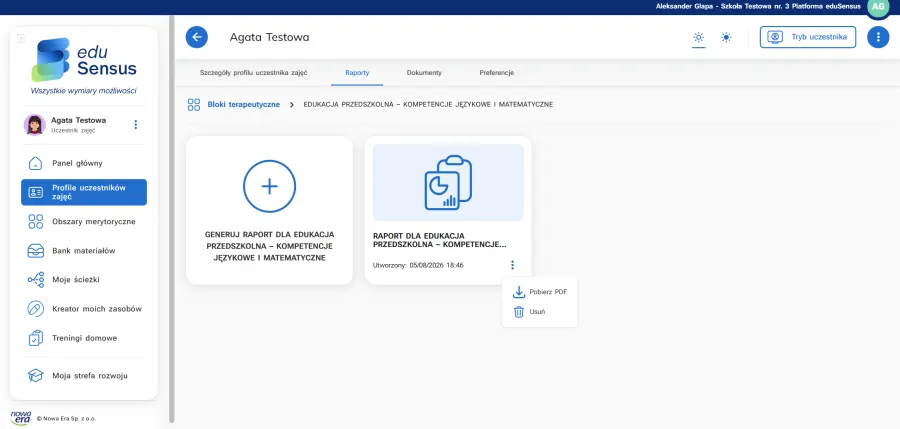This screenshot has height=429, width=900.
Task: Click the report title Raport dla edukacja przedszkolna
Action: tap(440, 240)
